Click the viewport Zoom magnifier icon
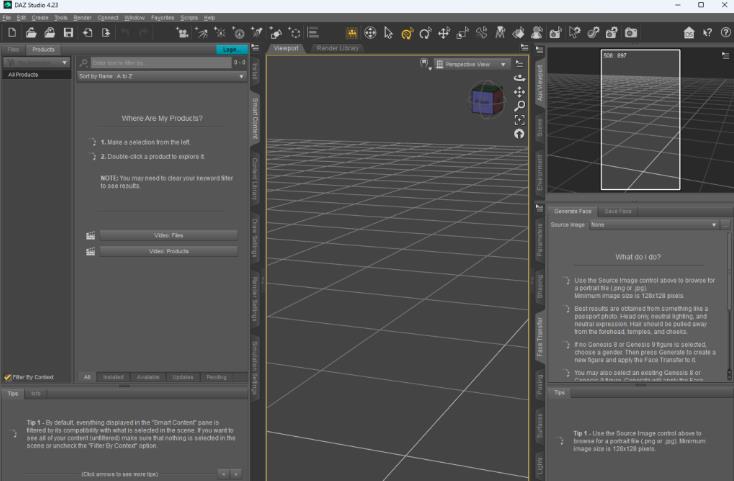Screen dimensions: 734x481 (x=519, y=106)
